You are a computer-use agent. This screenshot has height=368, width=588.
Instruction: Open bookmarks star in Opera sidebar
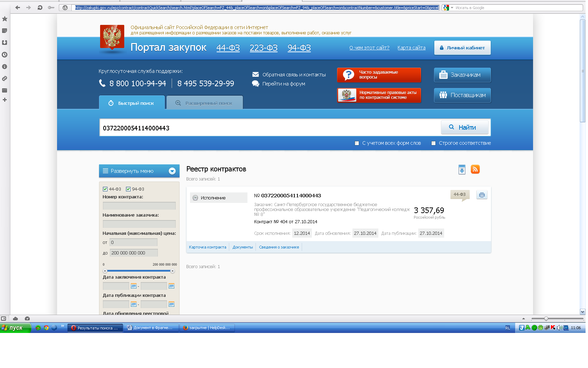5,19
